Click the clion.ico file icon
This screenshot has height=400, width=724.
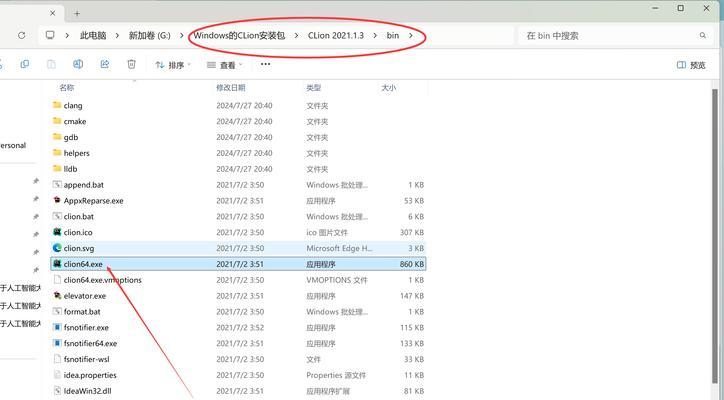[57, 232]
